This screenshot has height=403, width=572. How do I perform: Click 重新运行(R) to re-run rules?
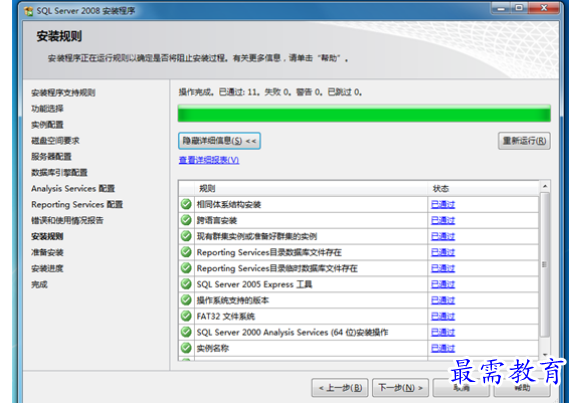click(x=524, y=141)
